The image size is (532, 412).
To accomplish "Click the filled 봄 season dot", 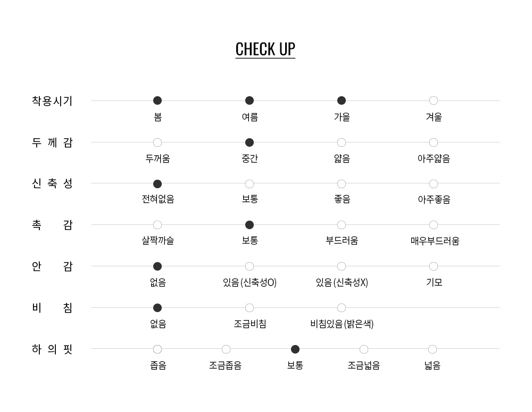I will (157, 100).
